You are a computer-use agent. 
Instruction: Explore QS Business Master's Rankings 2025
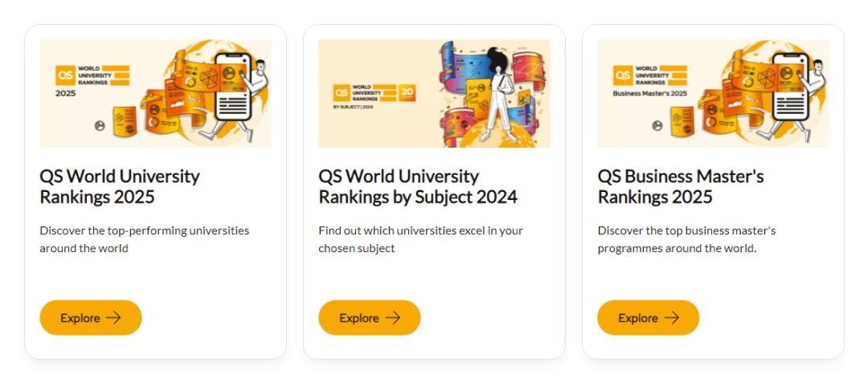coord(649,318)
